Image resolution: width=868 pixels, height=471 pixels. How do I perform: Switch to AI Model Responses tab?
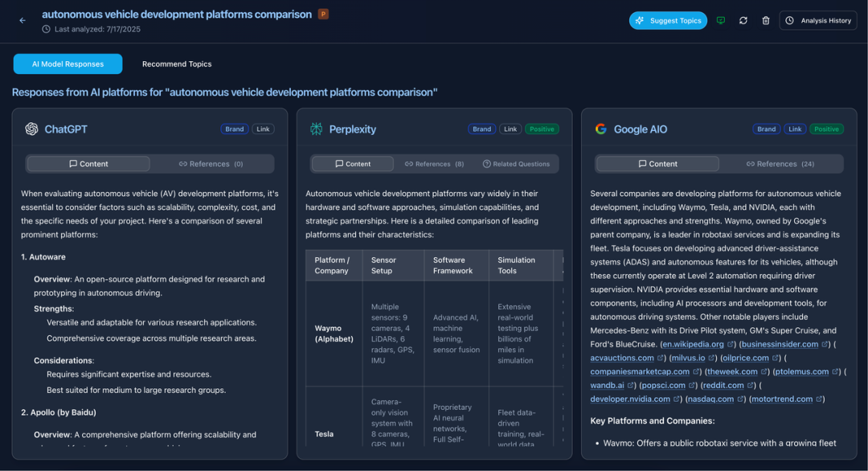[68, 64]
